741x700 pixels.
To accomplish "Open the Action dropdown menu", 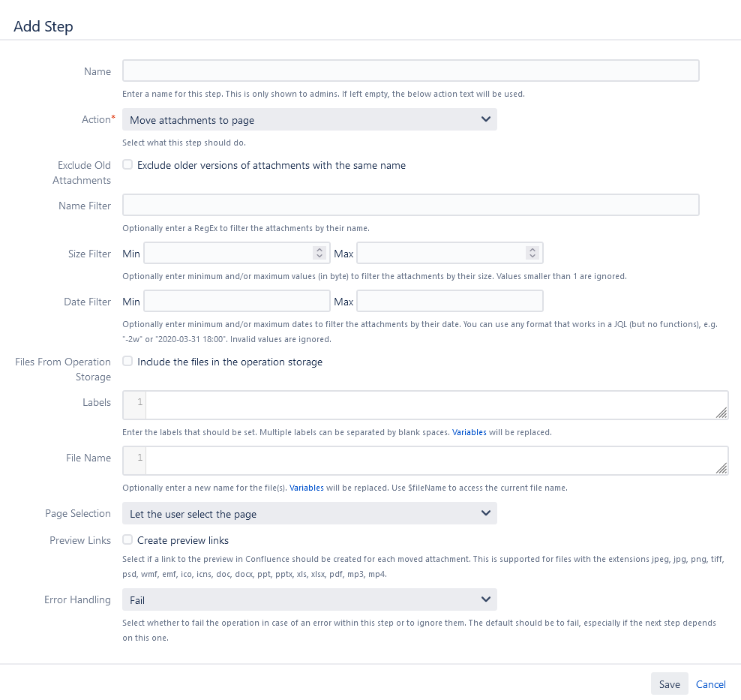I will click(x=309, y=120).
